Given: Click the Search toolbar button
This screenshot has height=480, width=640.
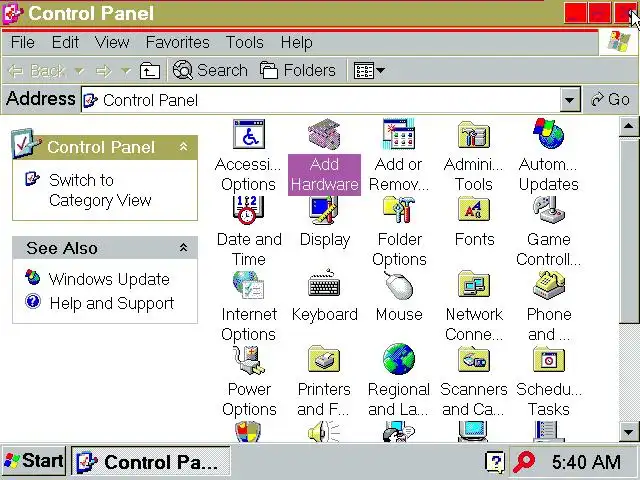Looking at the screenshot, I should point(210,70).
